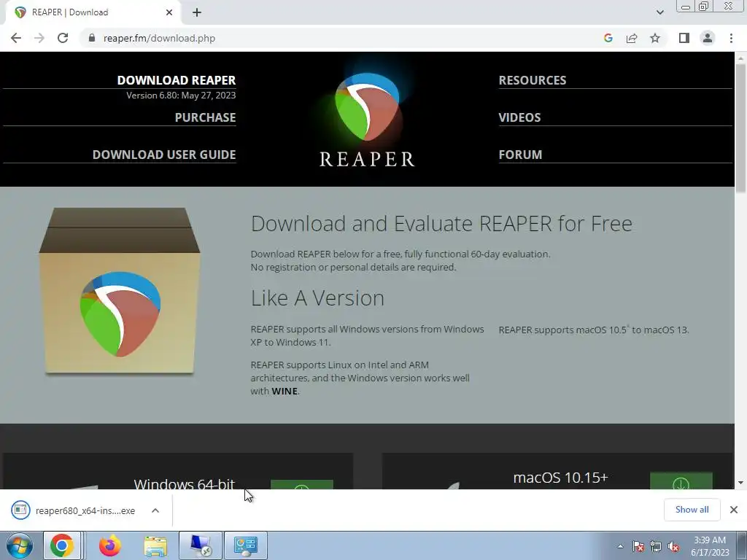Open the tab search dropdown arrow

click(x=659, y=12)
